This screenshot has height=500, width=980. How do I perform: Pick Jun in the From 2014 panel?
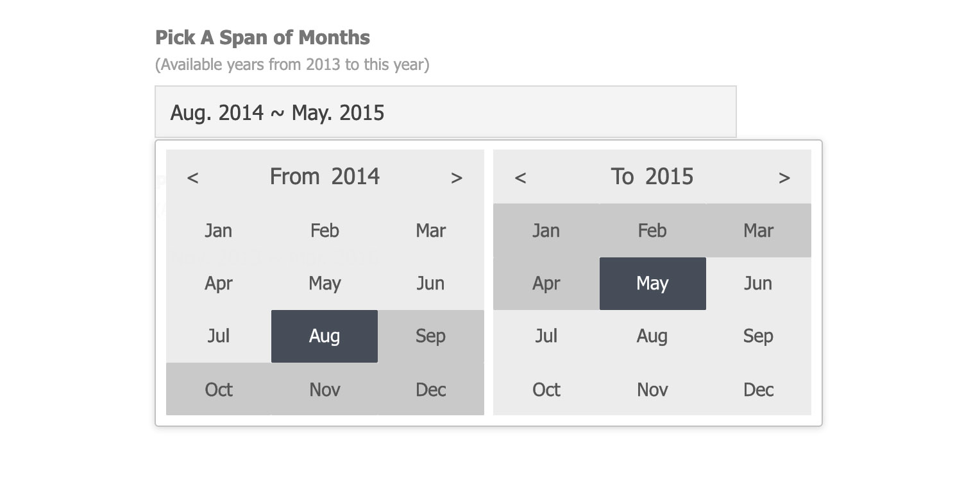coord(430,283)
